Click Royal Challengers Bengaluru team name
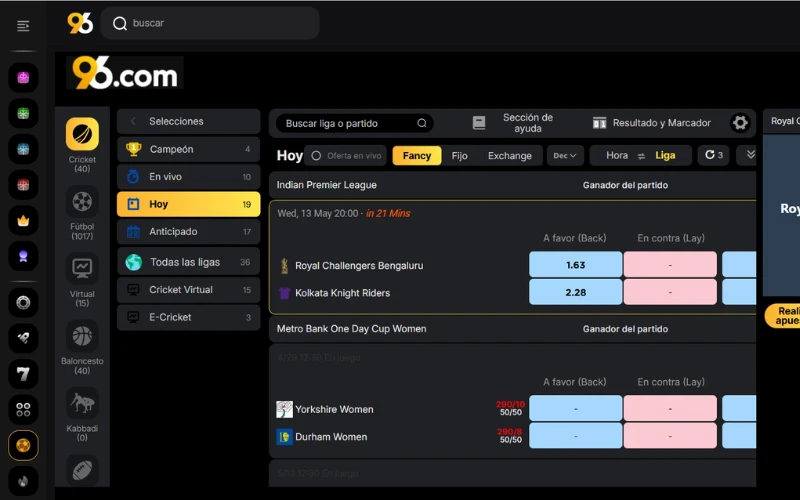Screen dimensions: 800x500 click(x=359, y=266)
